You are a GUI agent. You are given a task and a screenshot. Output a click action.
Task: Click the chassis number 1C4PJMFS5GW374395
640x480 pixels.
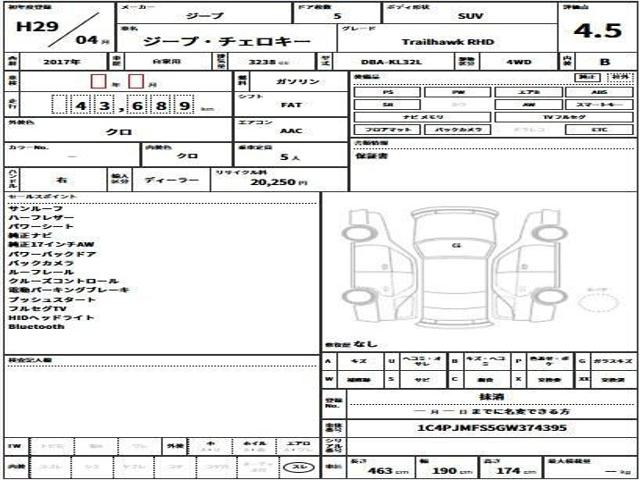point(492,428)
